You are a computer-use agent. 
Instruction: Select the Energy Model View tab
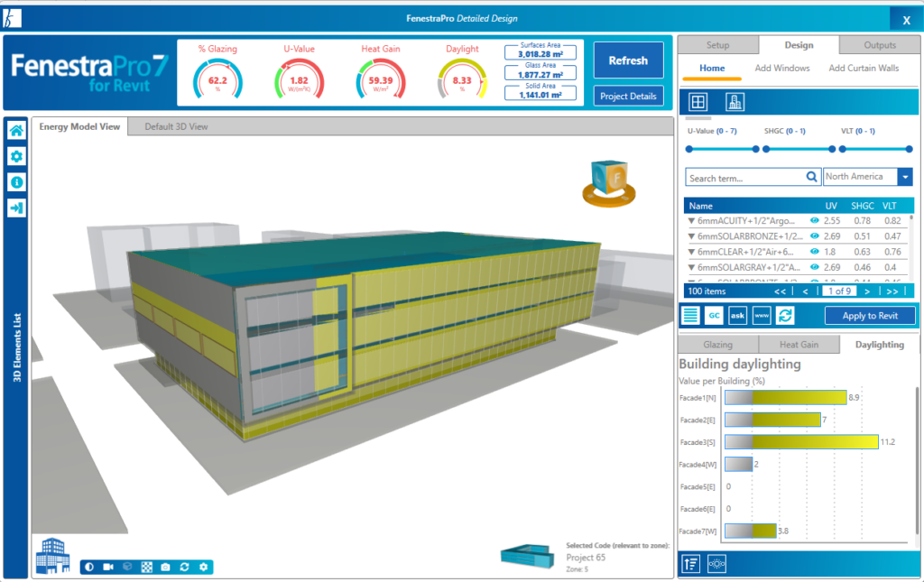pos(79,126)
